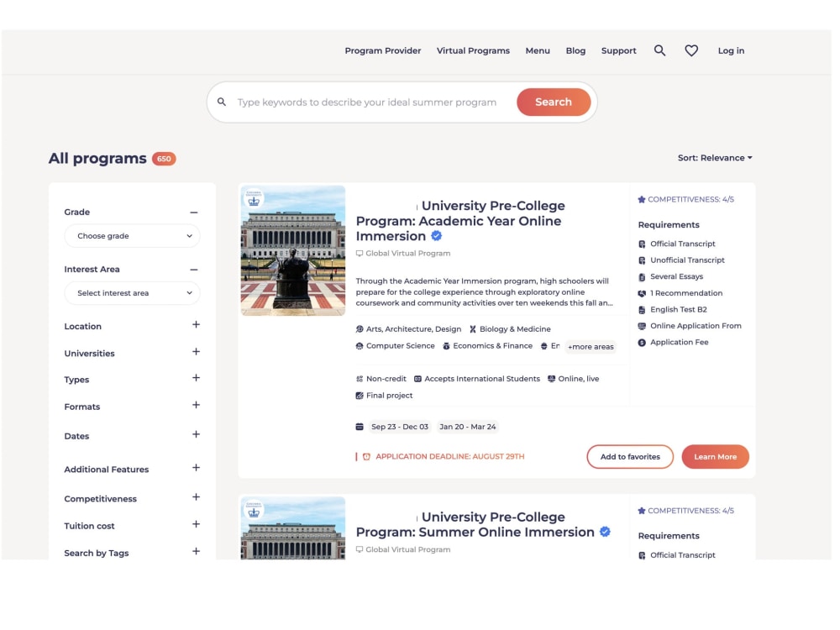Viewport: 840px width, 630px height.
Task: Show +more areas for first program
Action: [x=591, y=347]
